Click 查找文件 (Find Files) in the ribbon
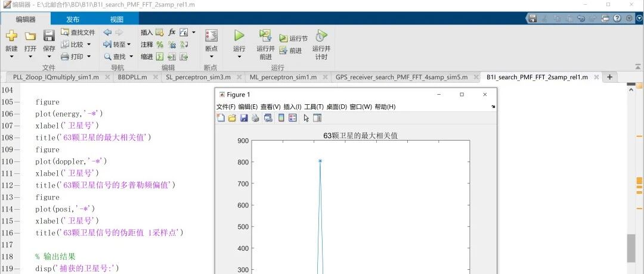This screenshot has height=274, width=644. point(78,32)
